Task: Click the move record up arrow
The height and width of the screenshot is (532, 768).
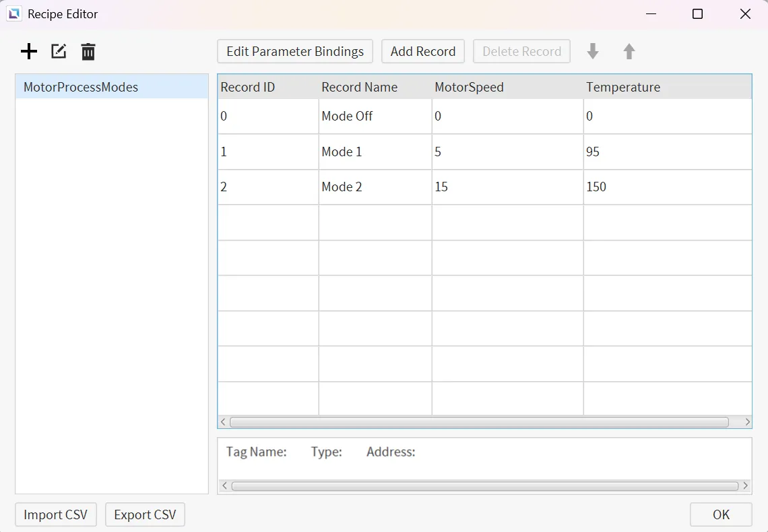Action: click(x=629, y=51)
